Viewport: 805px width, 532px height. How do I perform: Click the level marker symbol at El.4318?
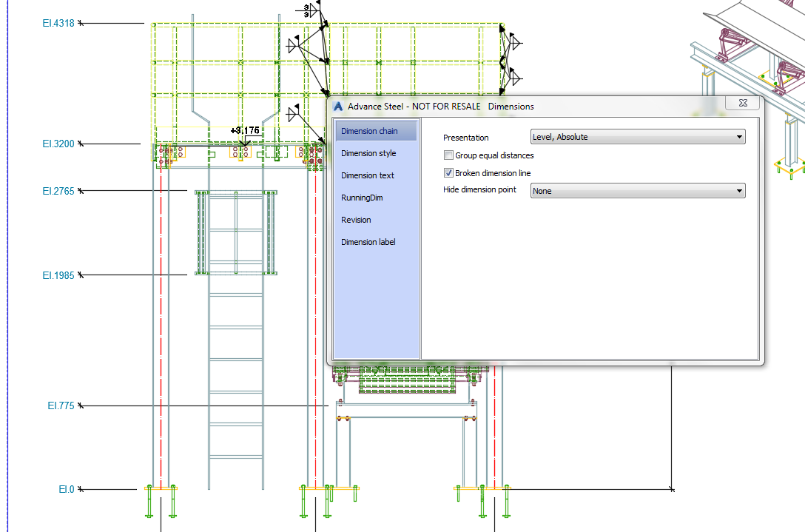click(80, 23)
